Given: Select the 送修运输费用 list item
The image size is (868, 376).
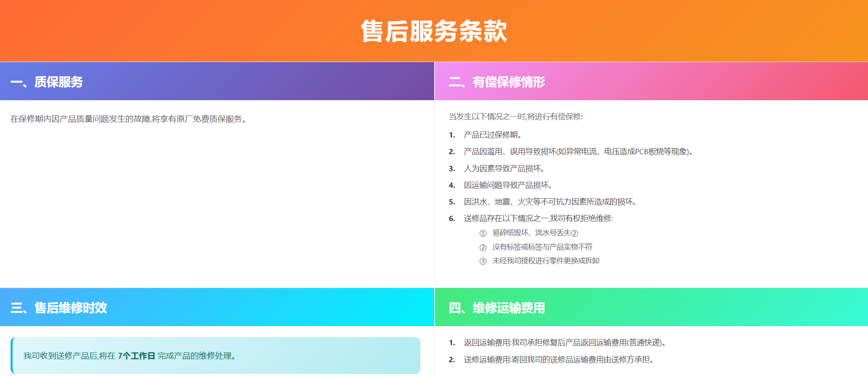Looking at the screenshot, I should 558,360.
